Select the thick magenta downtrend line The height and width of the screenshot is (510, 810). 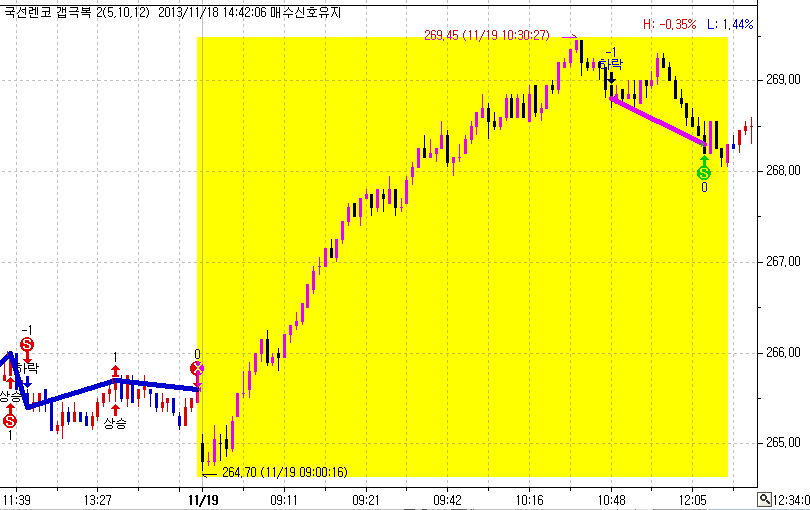tap(658, 121)
